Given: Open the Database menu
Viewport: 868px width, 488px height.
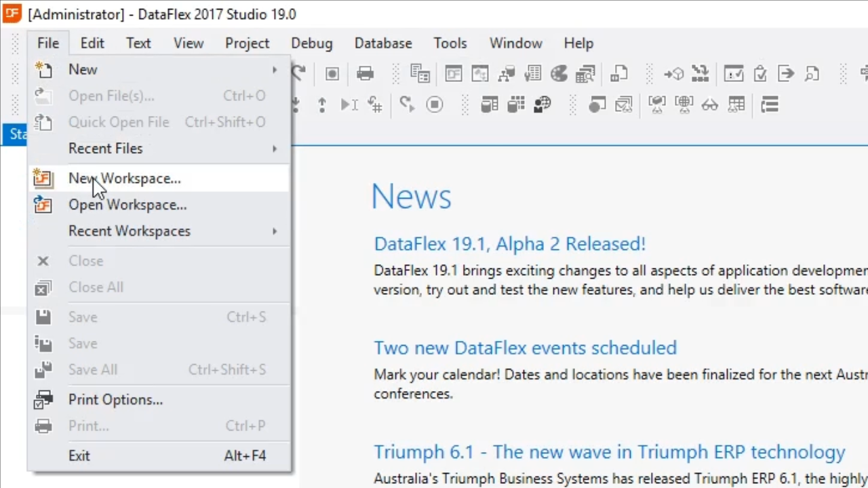Looking at the screenshot, I should [383, 43].
